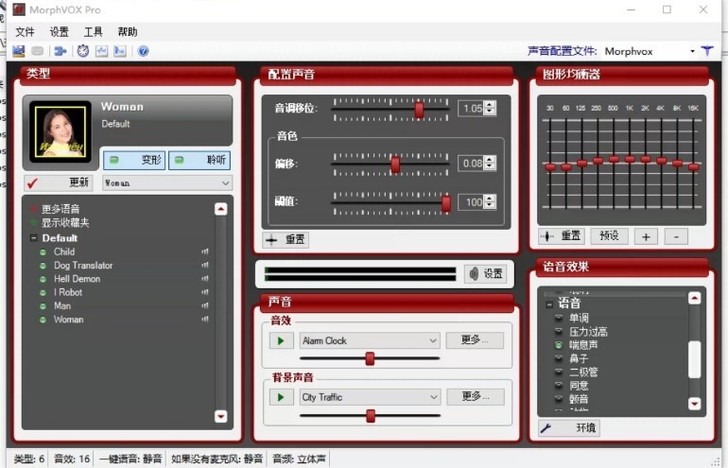The image size is (728, 468).
Task: Click the waveform graph toolbar icon
Action: pyautogui.click(x=102, y=51)
